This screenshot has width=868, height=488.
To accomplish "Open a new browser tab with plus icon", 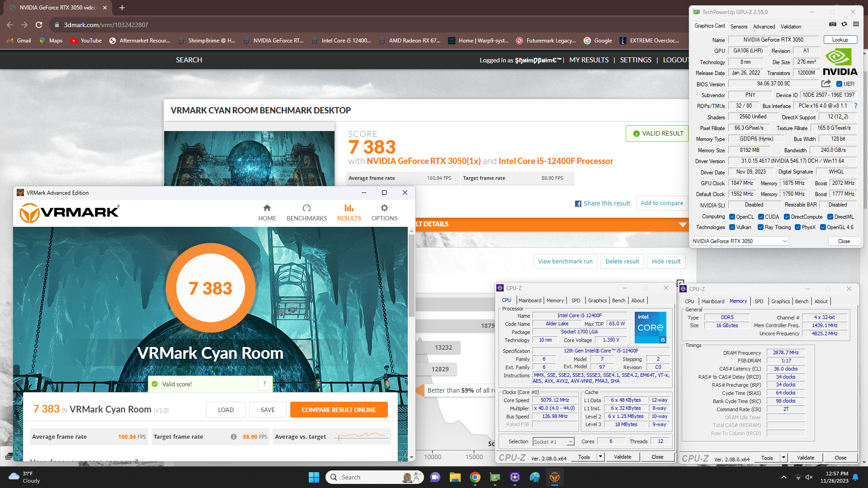I will click(122, 8).
